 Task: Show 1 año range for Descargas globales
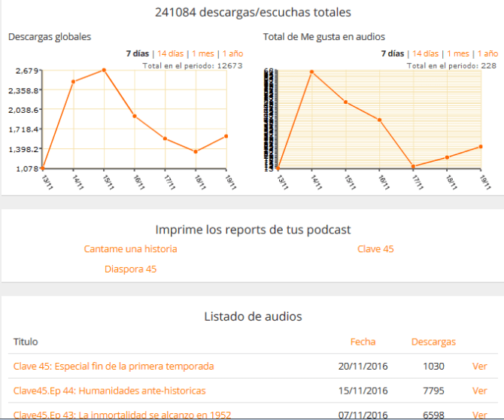(x=234, y=53)
